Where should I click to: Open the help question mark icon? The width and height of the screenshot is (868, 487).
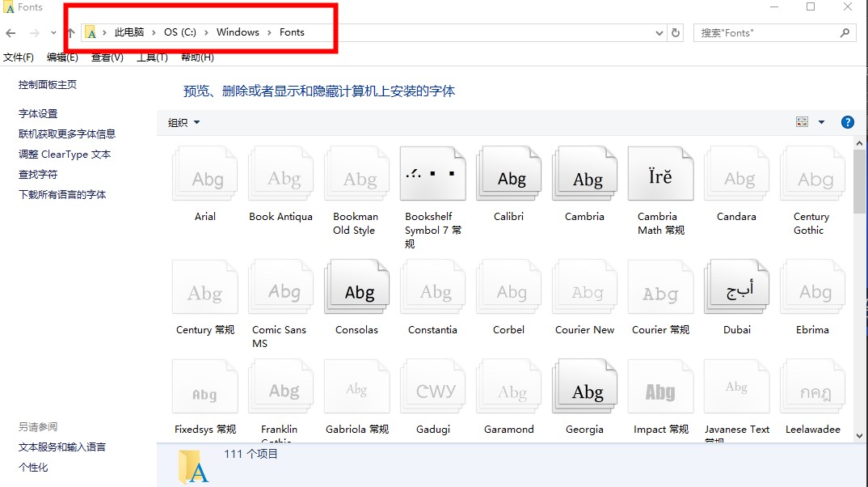tap(847, 122)
